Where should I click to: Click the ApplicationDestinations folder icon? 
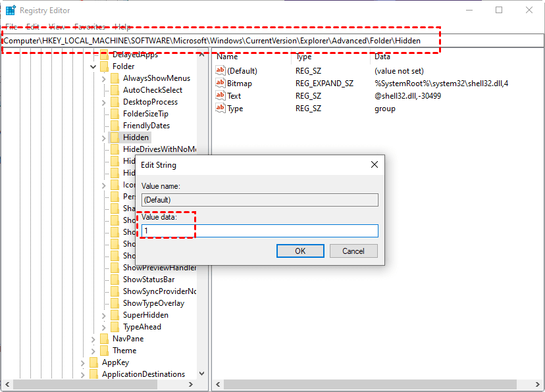click(94, 374)
